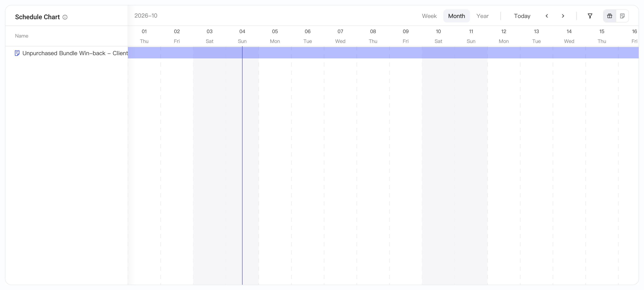Click the 2026-10 date label
The height and width of the screenshot is (290, 644).
(146, 16)
